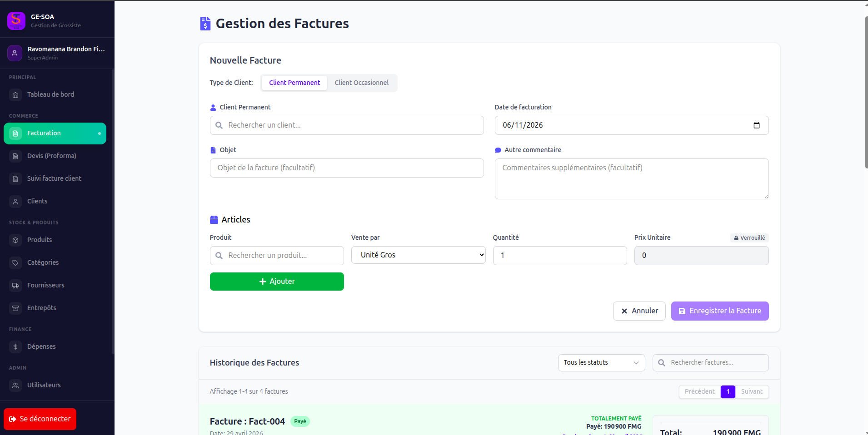Click the Articles box icon
The width and height of the screenshot is (868, 435).
coord(214,220)
